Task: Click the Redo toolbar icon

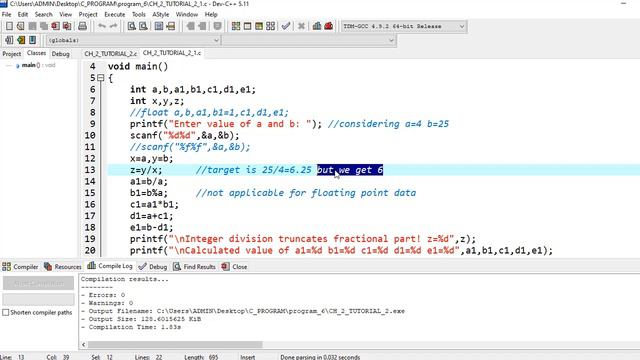Action: point(113,27)
